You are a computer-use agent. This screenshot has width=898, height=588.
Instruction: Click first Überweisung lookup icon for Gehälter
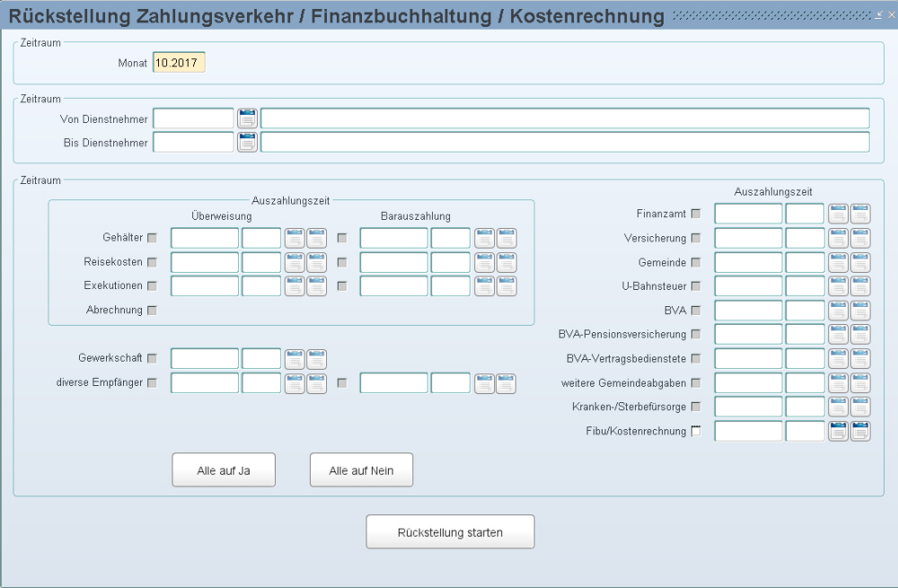point(295,238)
